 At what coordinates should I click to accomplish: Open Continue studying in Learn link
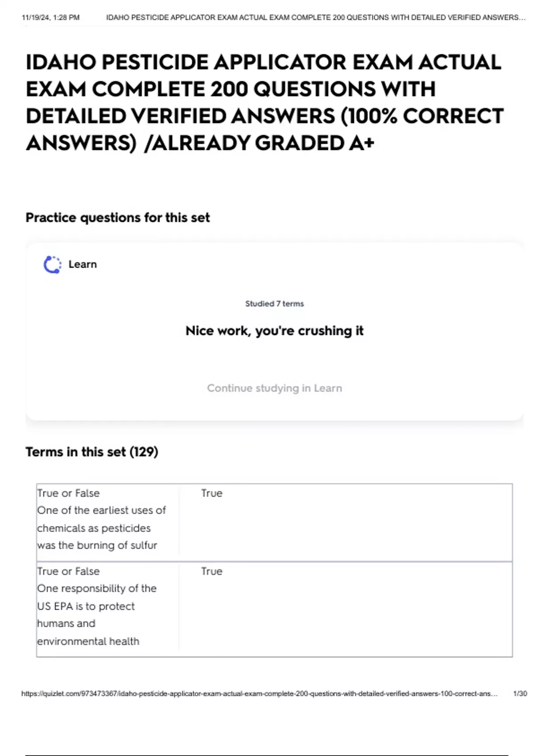pos(274,388)
